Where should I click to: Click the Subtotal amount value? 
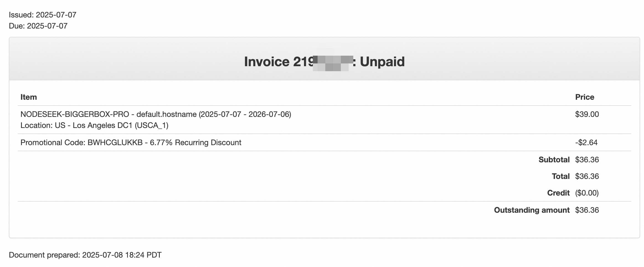point(587,160)
